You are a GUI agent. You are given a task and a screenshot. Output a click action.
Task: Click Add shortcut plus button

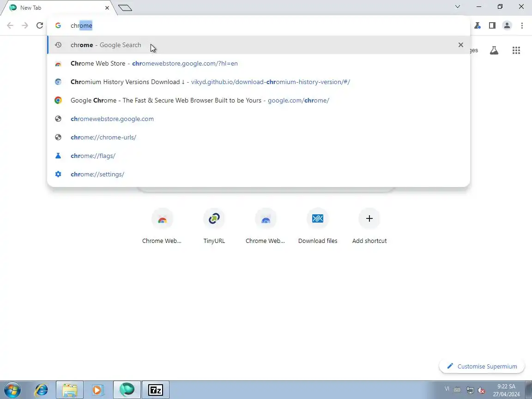click(369, 218)
